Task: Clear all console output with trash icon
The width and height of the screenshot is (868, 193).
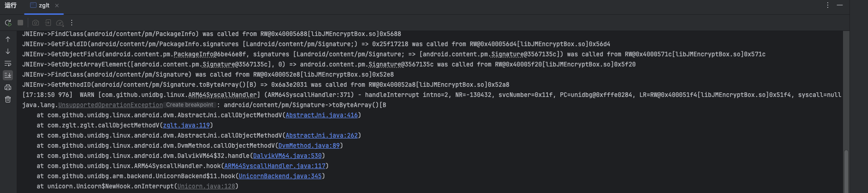Action: [8, 99]
